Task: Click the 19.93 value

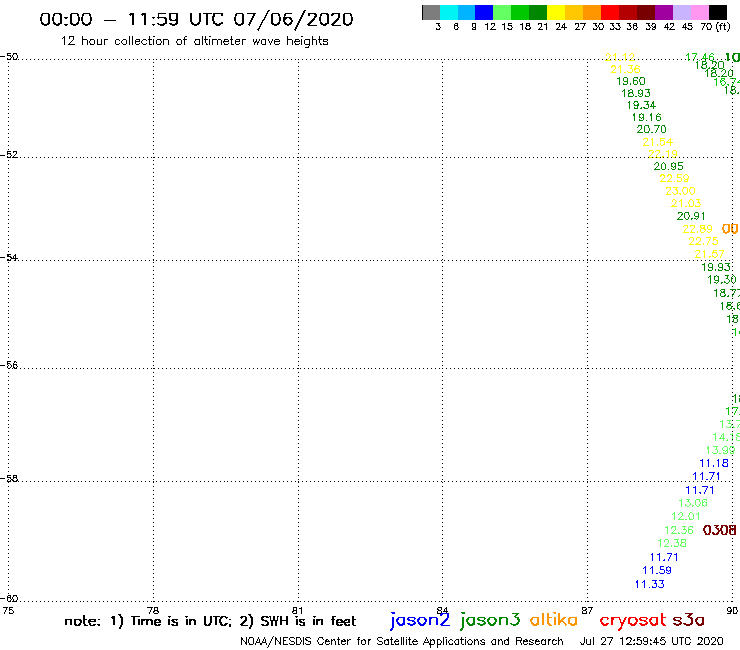Action: click(716, 267)
